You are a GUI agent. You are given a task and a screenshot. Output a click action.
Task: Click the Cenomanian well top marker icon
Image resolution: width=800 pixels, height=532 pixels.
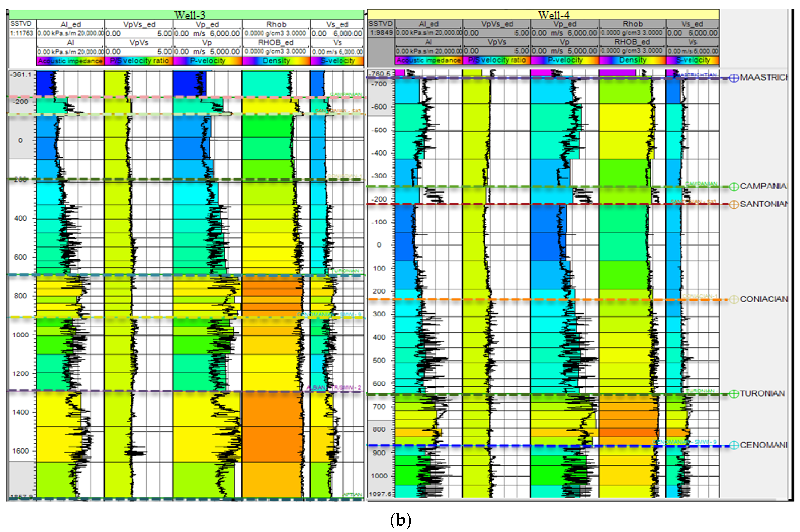[734, 445]
